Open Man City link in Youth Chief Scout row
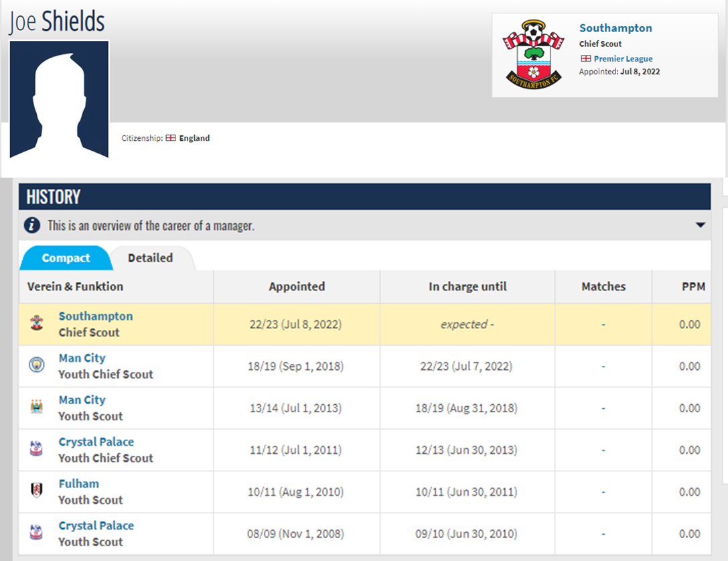Viewport: 728px width, 561px height. click(x=82, y=358)
